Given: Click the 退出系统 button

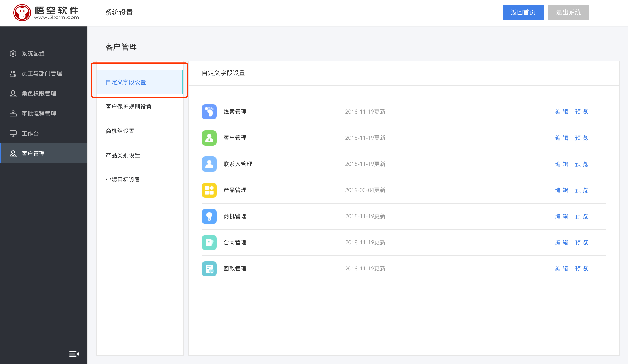Looking at the screenshot, I should [568, 12].
